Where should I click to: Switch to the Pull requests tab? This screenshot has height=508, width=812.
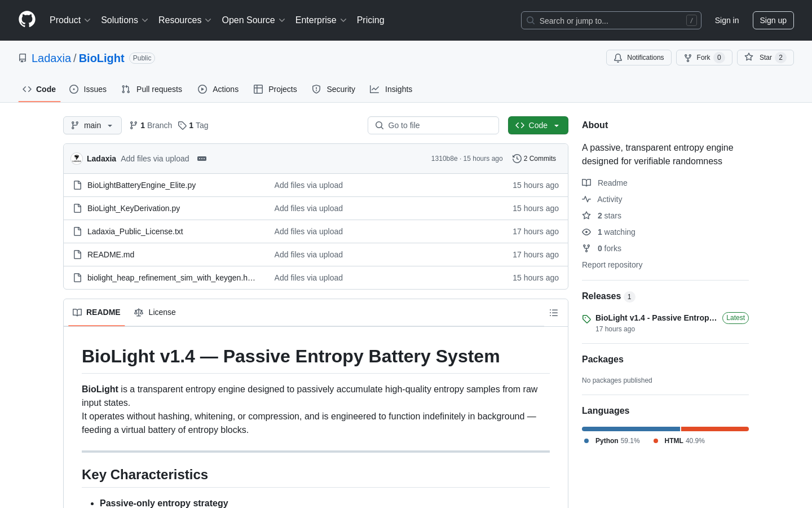pyautogui.click(x=152, y=89)
